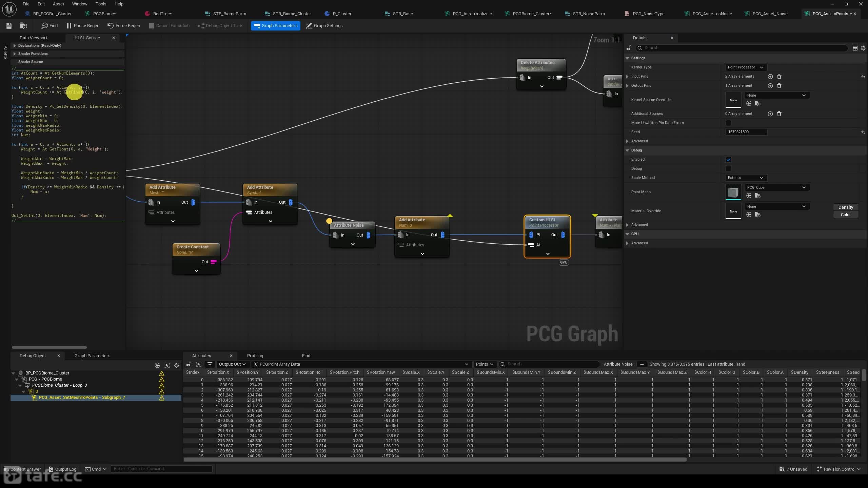Viewport: 868px width, 488px height.
Task: Delete all Output Pins array elements
Action: [779, 86]
